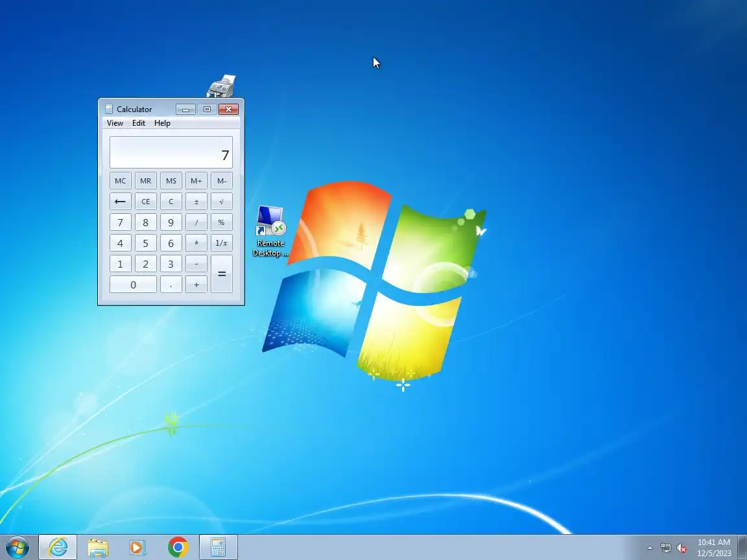Click digit 8 on the calculator keypad
Screen dimensions: 747x560
coord(146,222)
